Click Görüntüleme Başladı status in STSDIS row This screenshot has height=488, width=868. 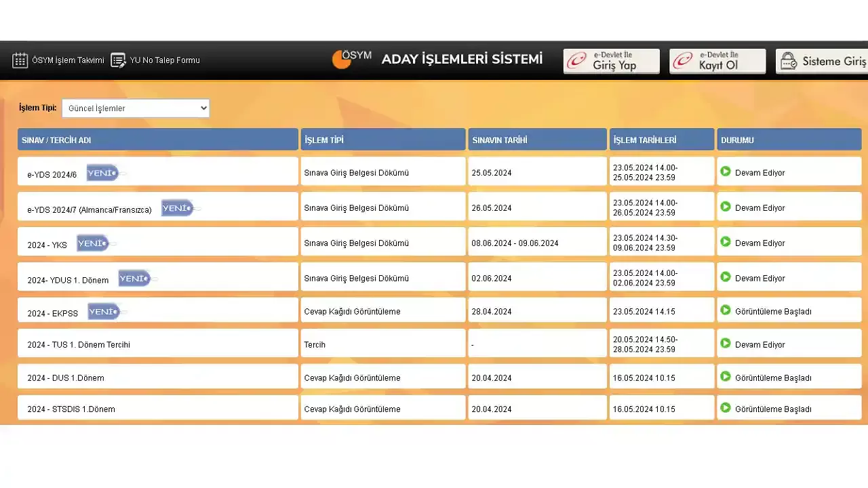click(774, 409)
